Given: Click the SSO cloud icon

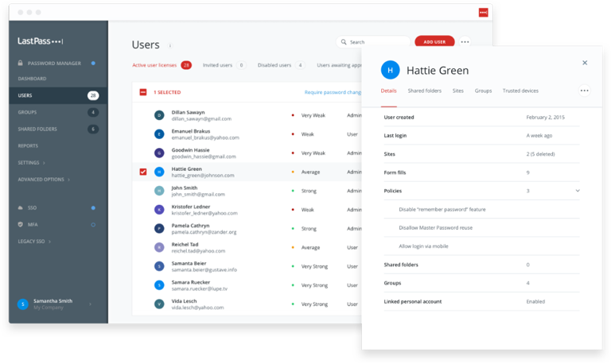Looking at the screenshot, I should 20,208.
